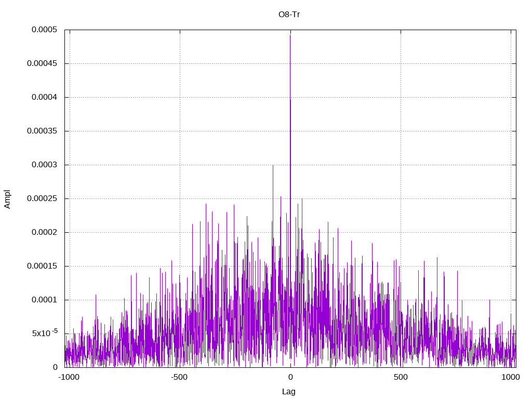Click the y-axis tick label '5x10 -5'
Viewport: 532px width, 399px height.
coord(45,333)
